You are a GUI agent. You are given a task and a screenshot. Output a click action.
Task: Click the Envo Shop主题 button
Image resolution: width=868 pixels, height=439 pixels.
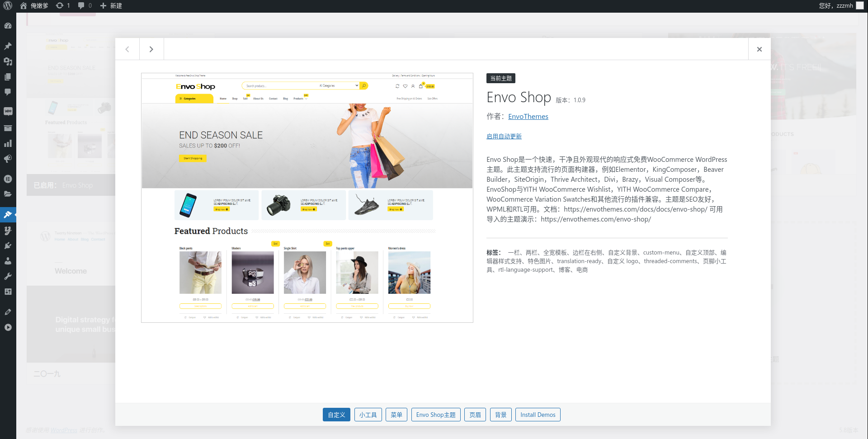pyautogui.click(x=436, y=415)
